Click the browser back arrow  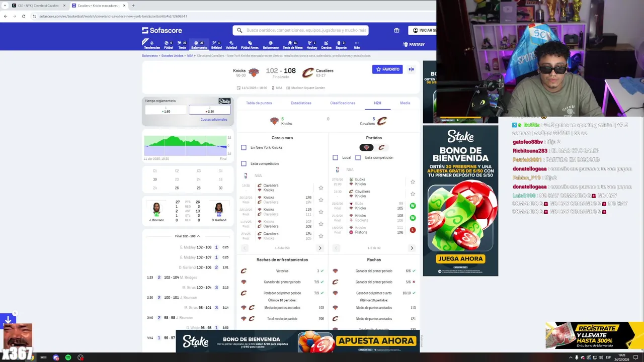coord(6,16)
